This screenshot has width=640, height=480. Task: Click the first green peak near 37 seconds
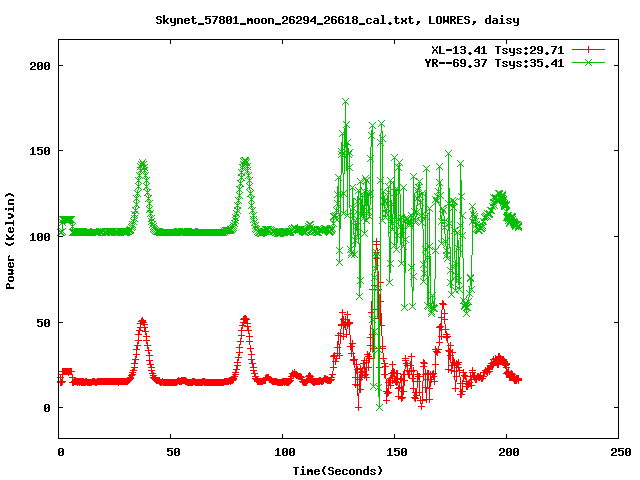click(142, 164)
